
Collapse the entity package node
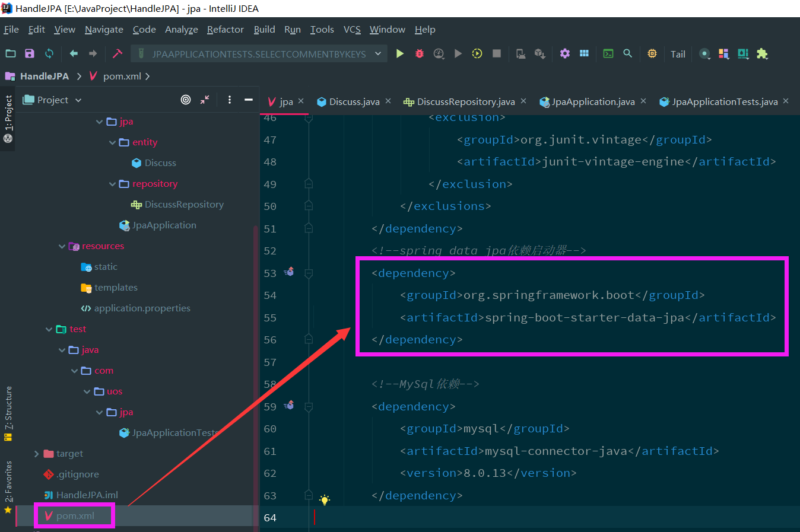pos(112,142)
